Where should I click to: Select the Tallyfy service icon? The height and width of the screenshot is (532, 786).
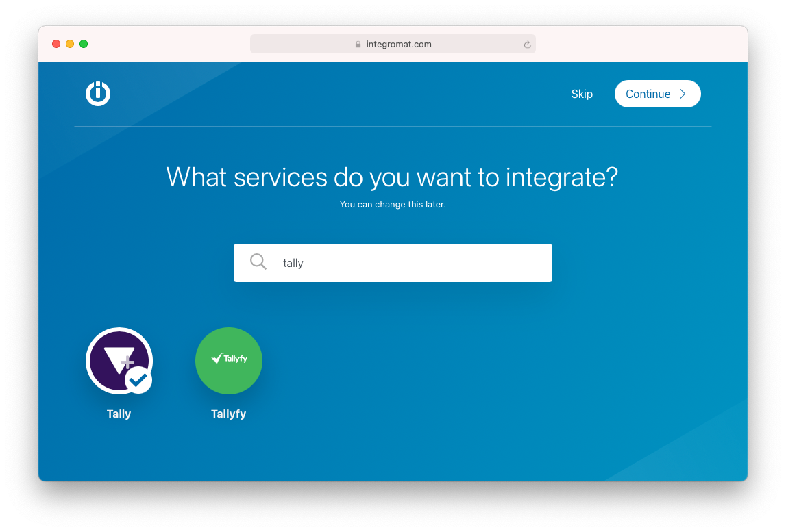click(x=229, y=361)
